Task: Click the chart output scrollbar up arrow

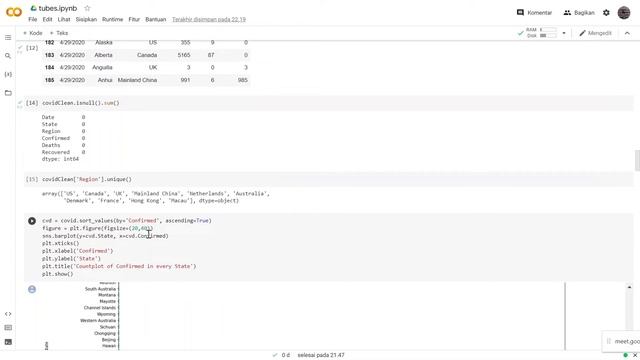Action: 629,287
